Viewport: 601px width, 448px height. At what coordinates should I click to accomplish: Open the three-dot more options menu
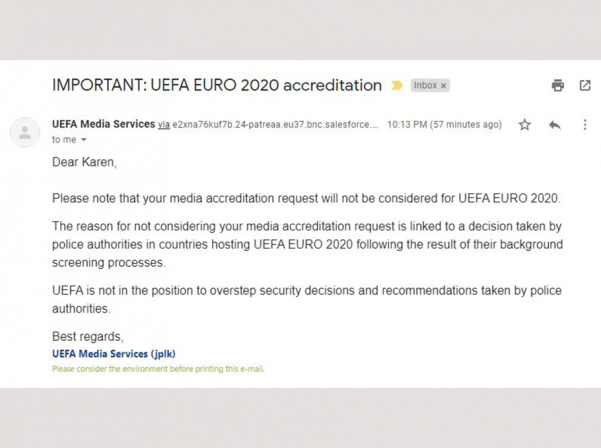tap(585, 125)
